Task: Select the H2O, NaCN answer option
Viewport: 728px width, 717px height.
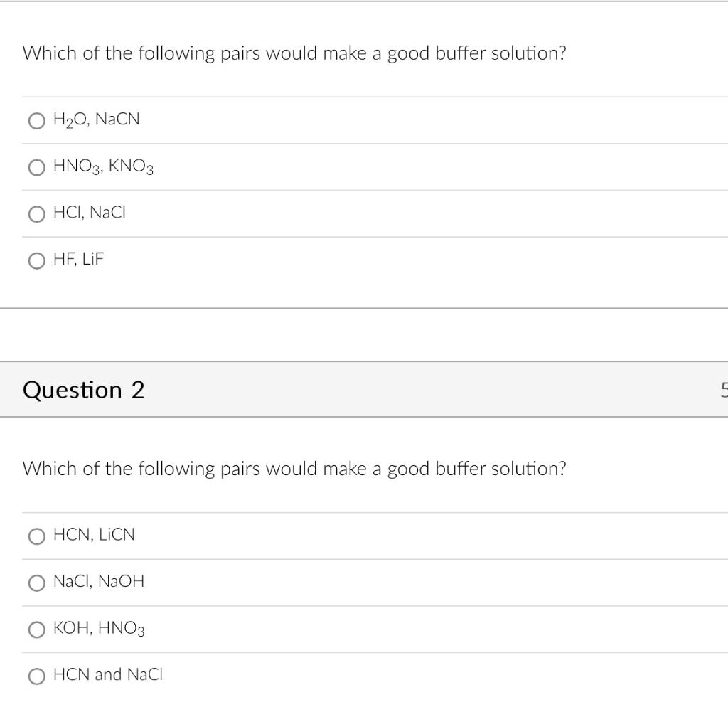Action: pos(36,121)
